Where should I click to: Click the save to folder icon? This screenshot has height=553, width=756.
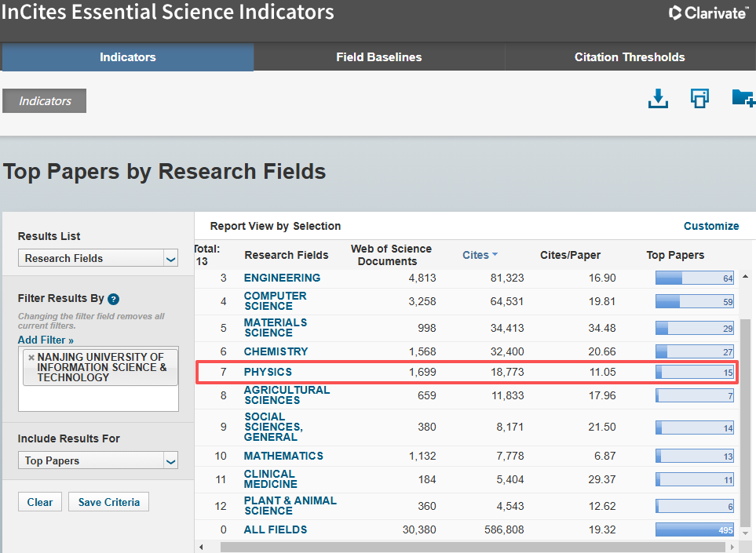pos(743,98)
